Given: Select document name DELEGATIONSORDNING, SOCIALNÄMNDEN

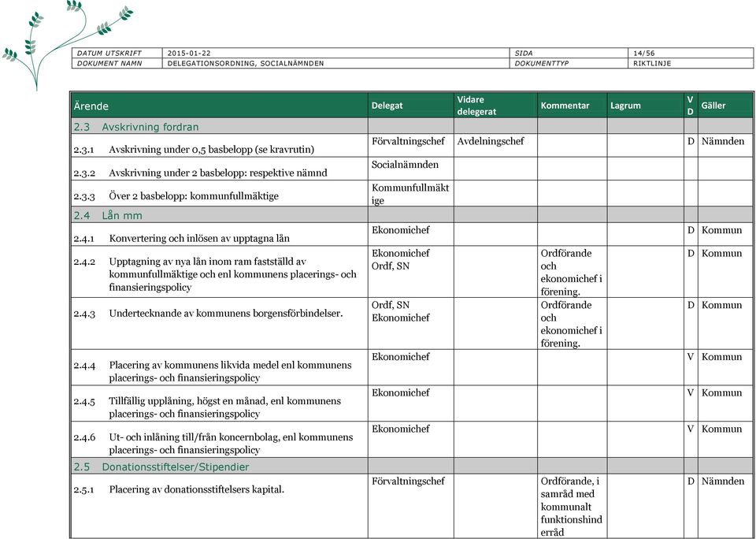Looking at the screenshot, I should (246, 63).
